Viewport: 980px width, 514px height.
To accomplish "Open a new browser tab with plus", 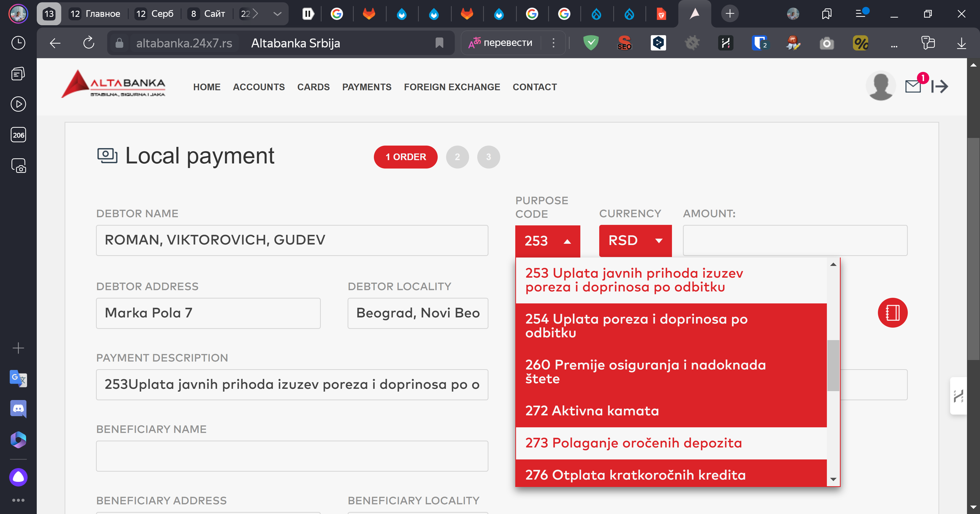I will pos(730,14).
